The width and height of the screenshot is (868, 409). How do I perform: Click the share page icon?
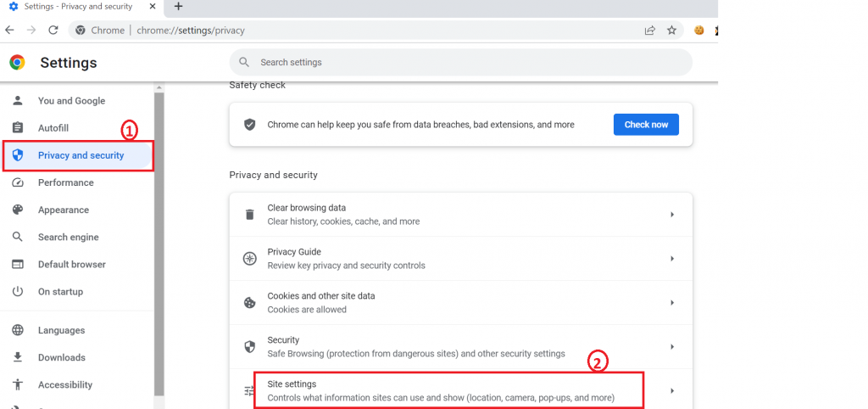coord(649,30)
